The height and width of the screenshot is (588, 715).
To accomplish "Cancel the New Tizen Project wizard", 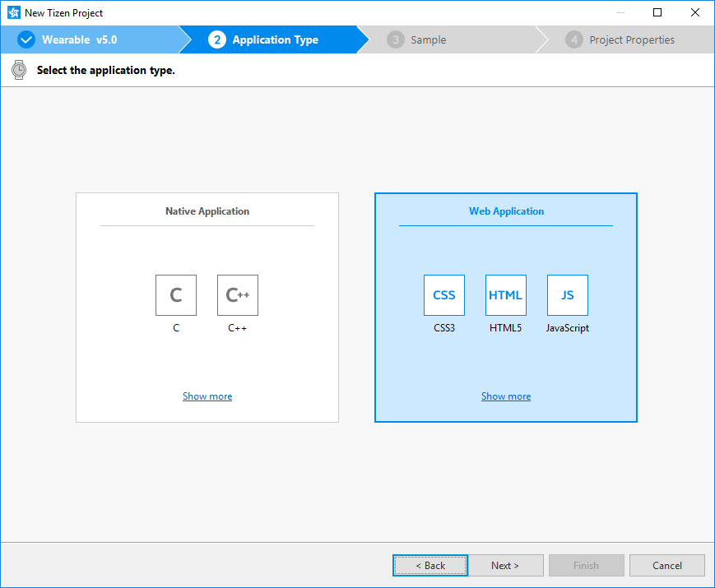I will pos(666,565).
